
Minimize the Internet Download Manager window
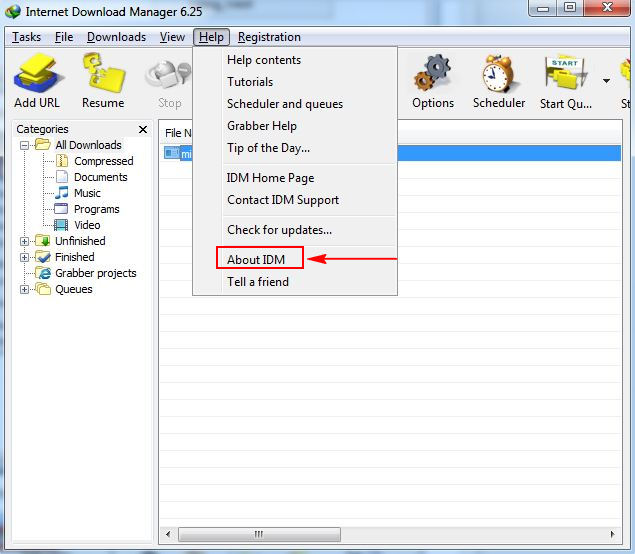543,8
